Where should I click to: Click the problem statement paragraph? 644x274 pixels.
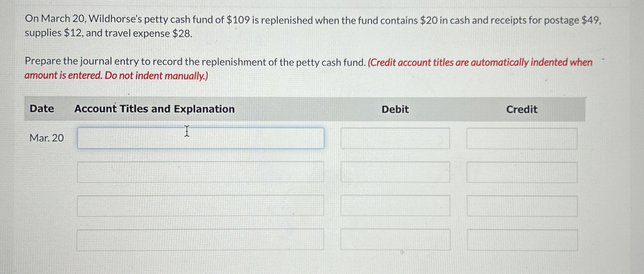pyautogui.click(x=312, y=26)
